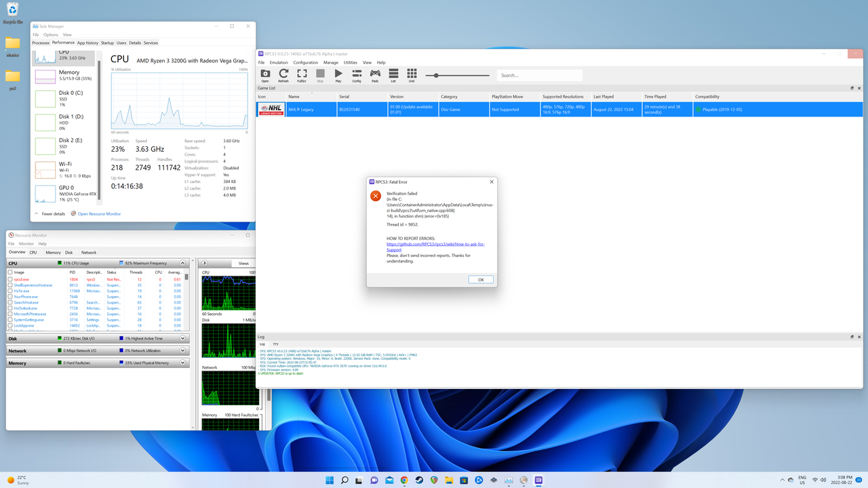The height and width of the screenshot is (488, 868).
Task: Switch to Processes tab in Task Manager
Action: pos(41,43)
